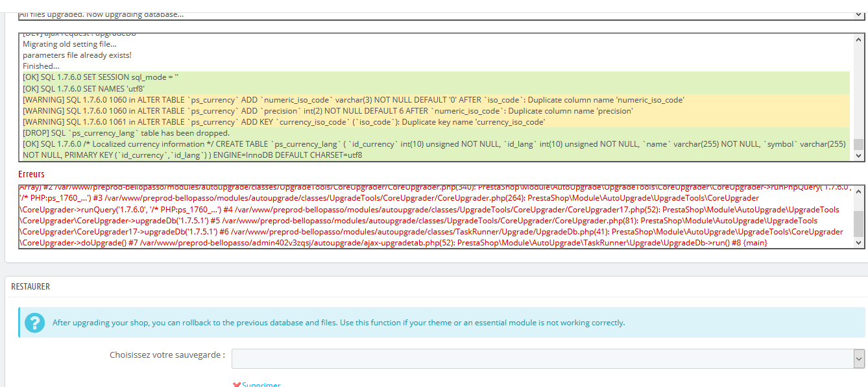
Task: Click the Erreurs heading label
Action: [30, 174]
